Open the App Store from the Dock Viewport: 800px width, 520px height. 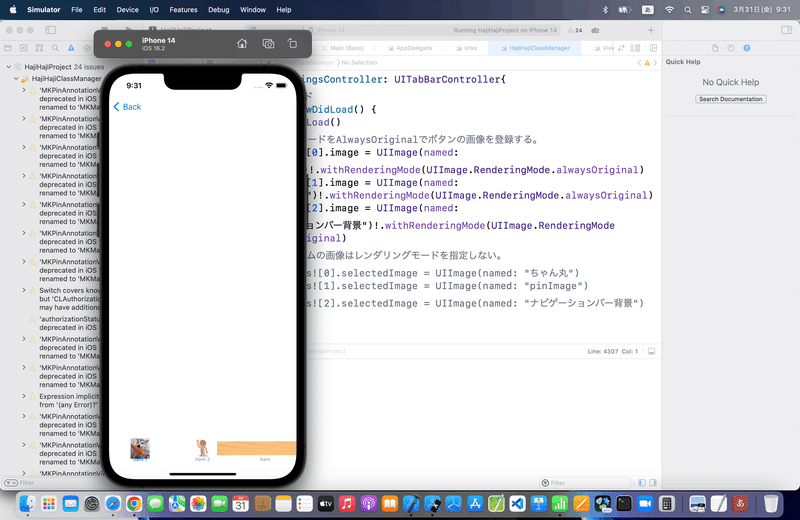pyautogui.click(x=475, y=504)
